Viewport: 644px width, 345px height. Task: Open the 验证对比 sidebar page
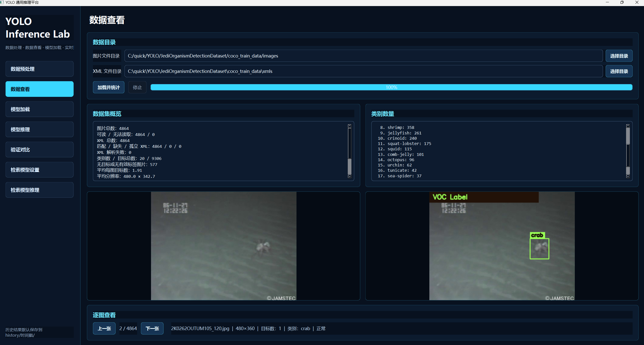click(x=39, y=150)
